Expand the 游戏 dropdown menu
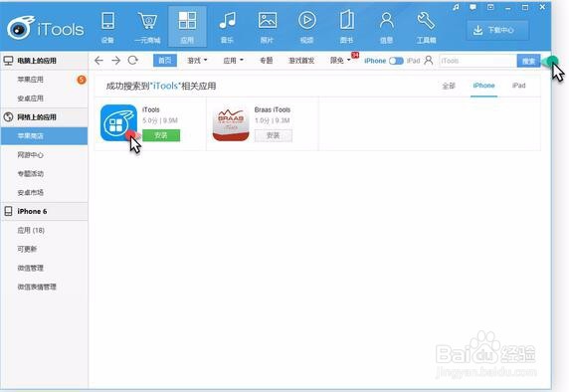 197,61
